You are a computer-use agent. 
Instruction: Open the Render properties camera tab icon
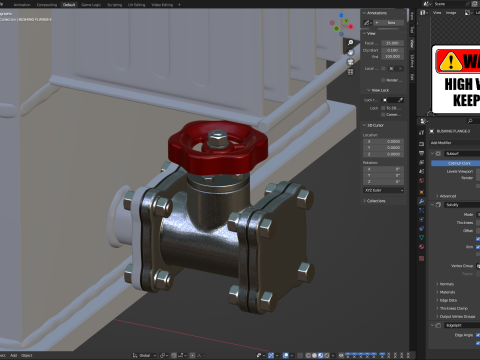(422, 144)
